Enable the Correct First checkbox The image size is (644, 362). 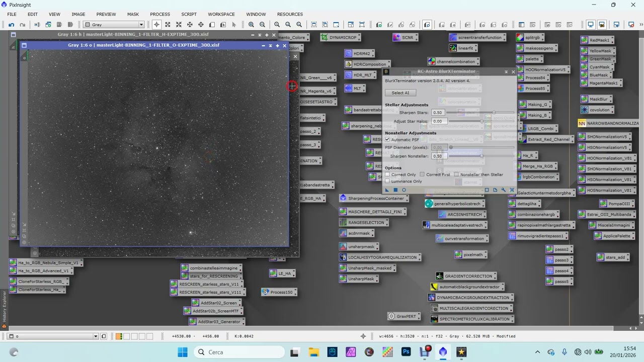pos(422,174)
